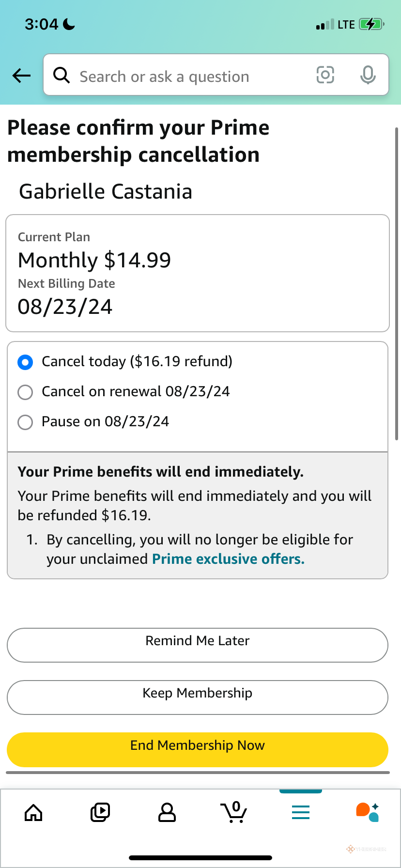Tap the back arrow icon
The width and height of the screenshot is (401, 868).
coord(22,76)
